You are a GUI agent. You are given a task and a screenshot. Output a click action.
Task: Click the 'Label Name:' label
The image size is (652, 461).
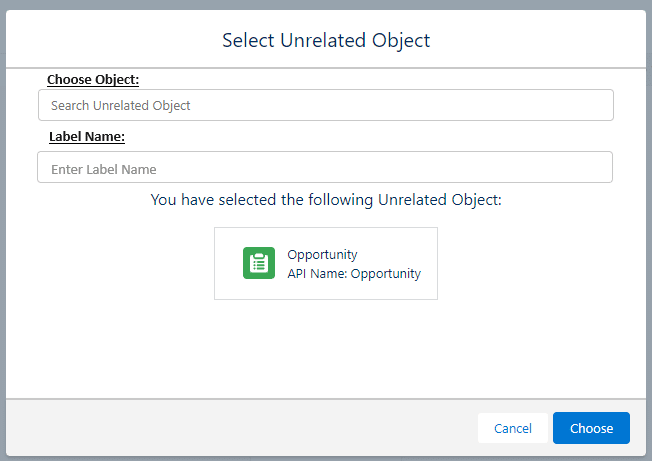click(87, 136)
